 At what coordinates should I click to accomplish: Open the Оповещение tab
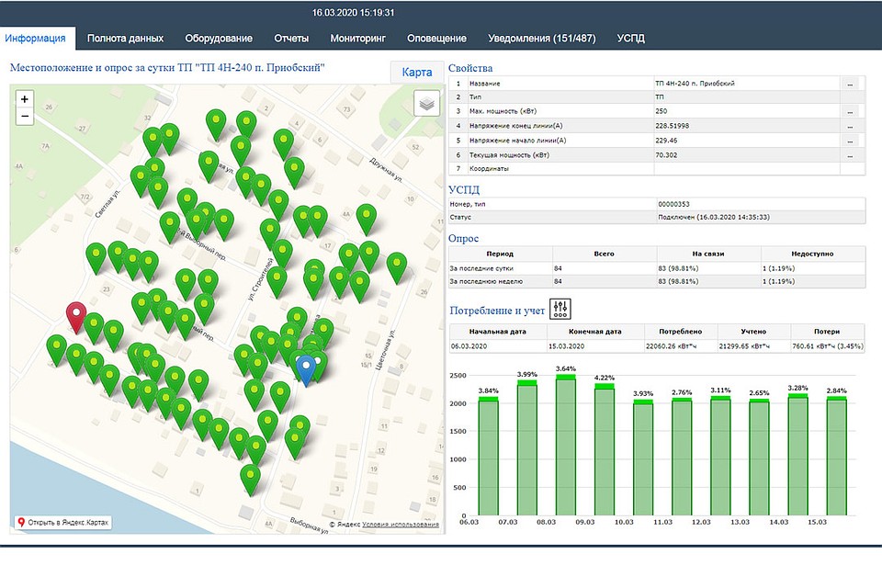tap(437, 39)
